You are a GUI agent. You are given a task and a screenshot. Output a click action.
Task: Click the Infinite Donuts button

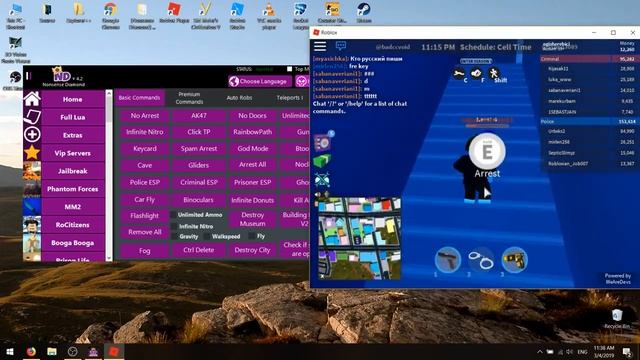(x=253, y=200)
